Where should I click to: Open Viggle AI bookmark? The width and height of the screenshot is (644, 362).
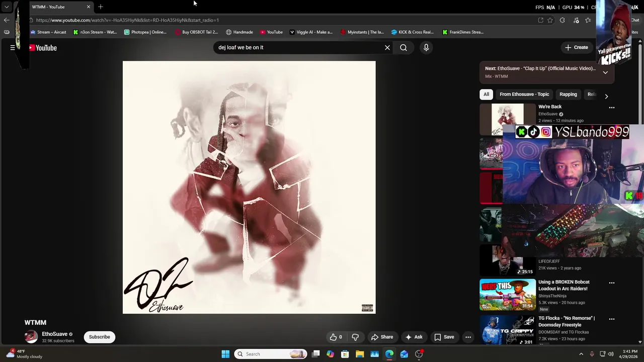(x=311, y=32)
